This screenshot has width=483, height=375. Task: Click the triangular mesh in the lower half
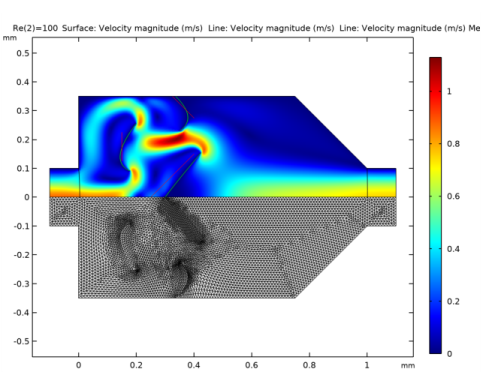click(223, 247)
